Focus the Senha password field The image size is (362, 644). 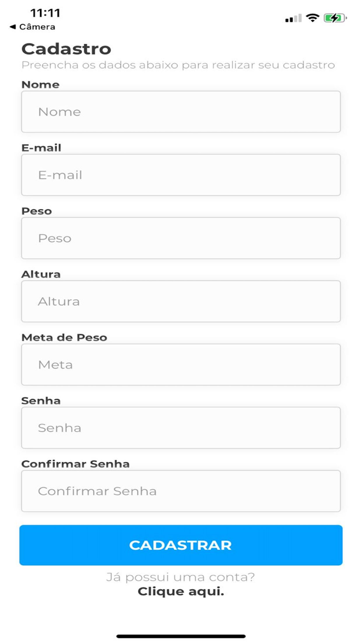coord(180,428)
